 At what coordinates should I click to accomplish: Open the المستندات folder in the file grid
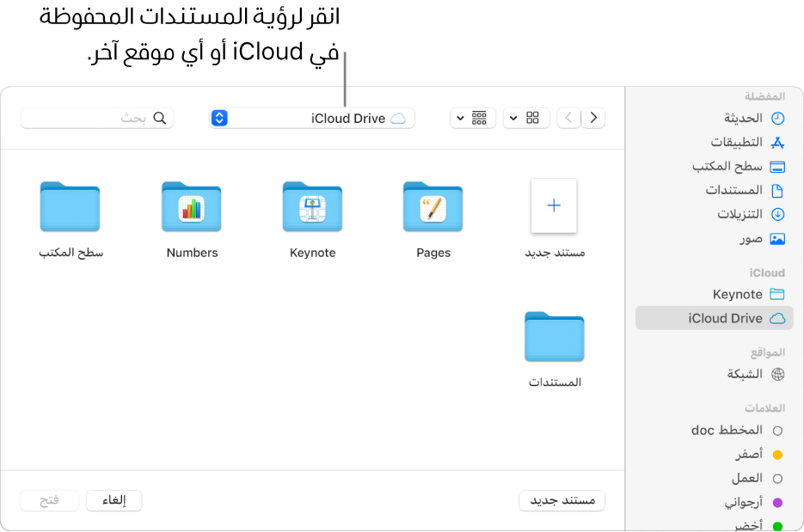(x=555, y=337)
